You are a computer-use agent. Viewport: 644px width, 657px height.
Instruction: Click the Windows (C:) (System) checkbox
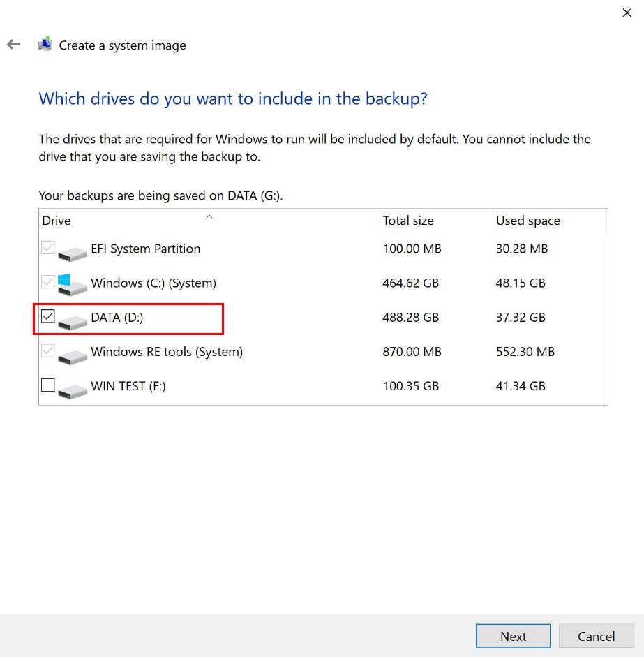point(48,282)
